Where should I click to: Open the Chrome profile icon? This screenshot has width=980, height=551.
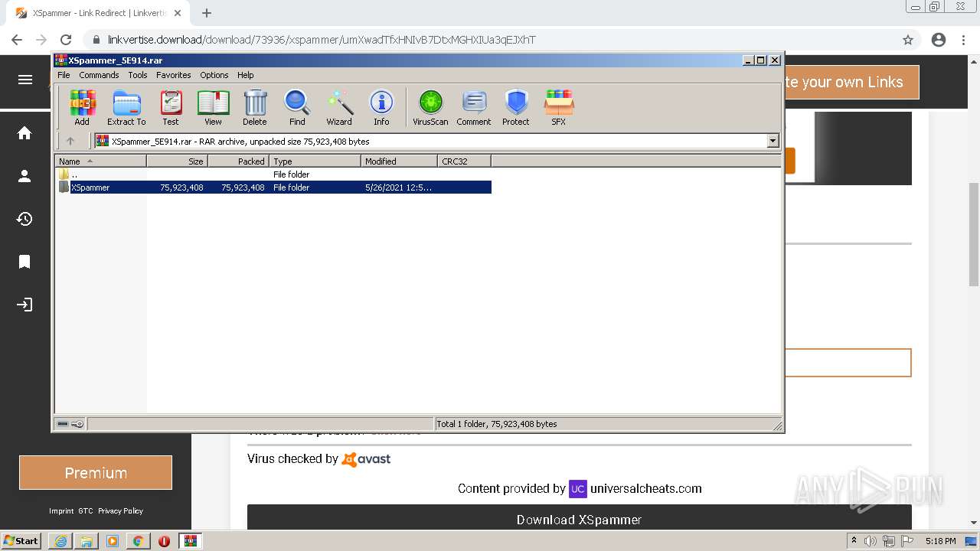tap(939, 40)
